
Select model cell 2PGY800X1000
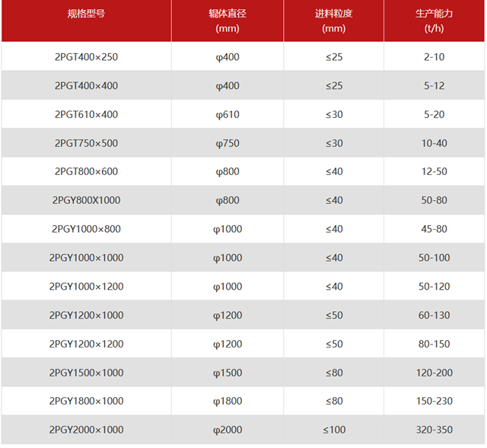point(86,201)
